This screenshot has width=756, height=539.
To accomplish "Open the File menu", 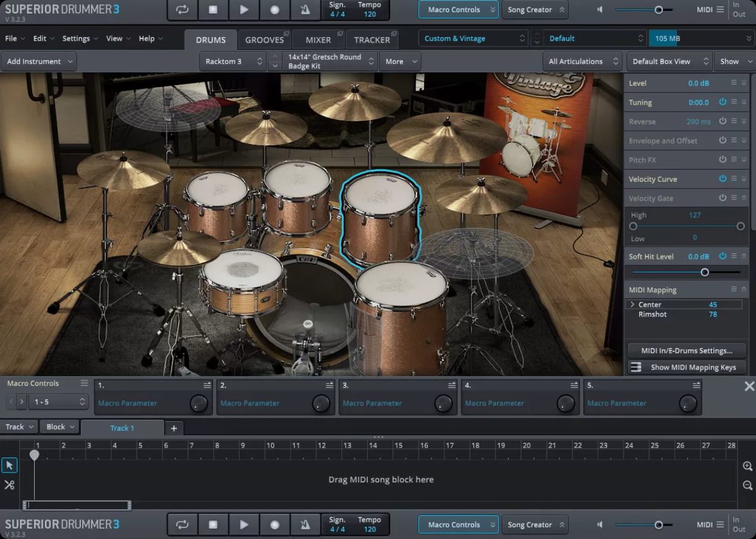I will 15,38.
